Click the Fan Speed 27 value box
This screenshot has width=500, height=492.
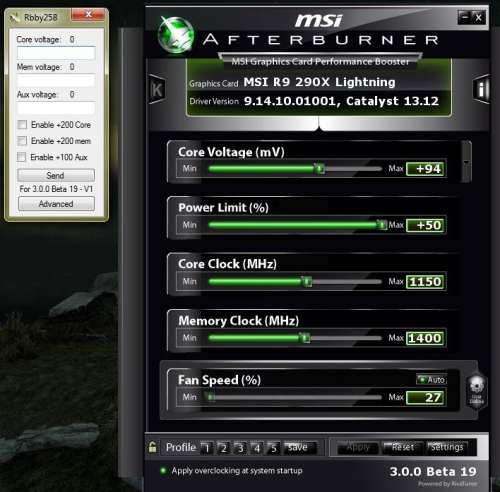tap(426, 397)
